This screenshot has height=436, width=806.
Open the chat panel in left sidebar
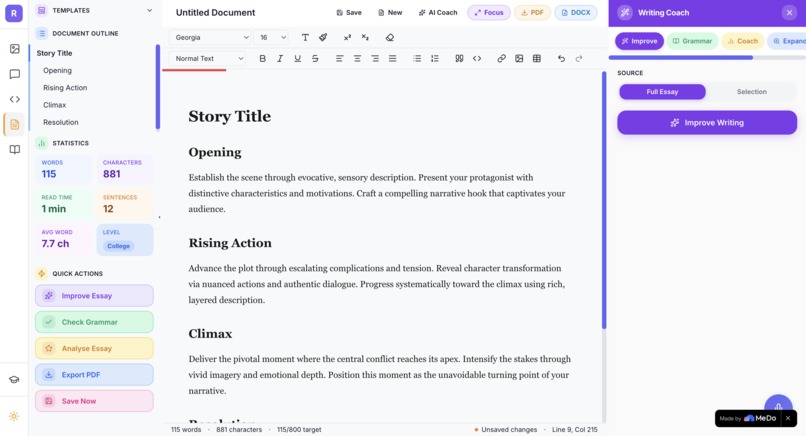14,74
